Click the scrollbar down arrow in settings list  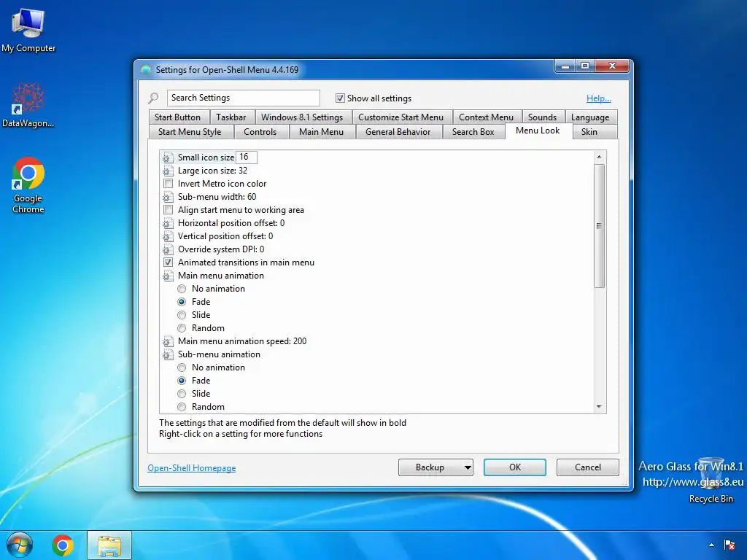pyautogui.click(x=600, y=407)
